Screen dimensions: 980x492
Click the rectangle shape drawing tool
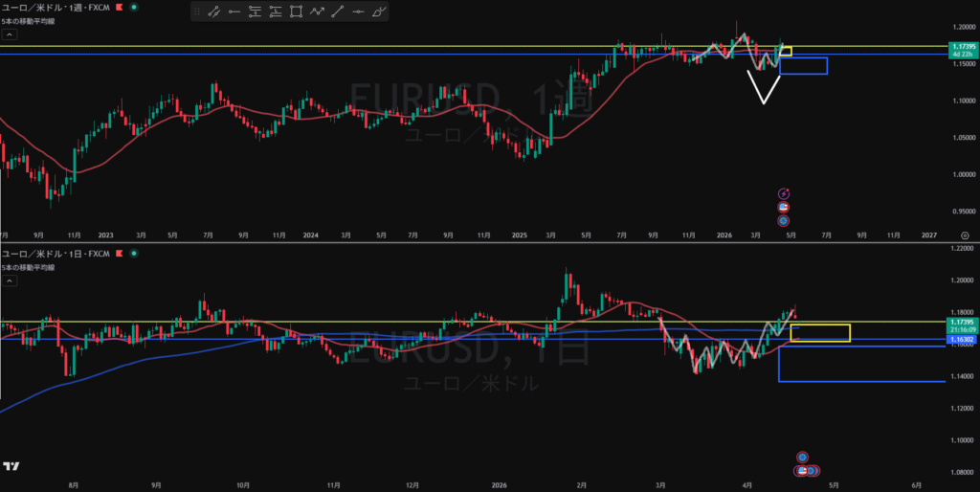click(297, 12)
